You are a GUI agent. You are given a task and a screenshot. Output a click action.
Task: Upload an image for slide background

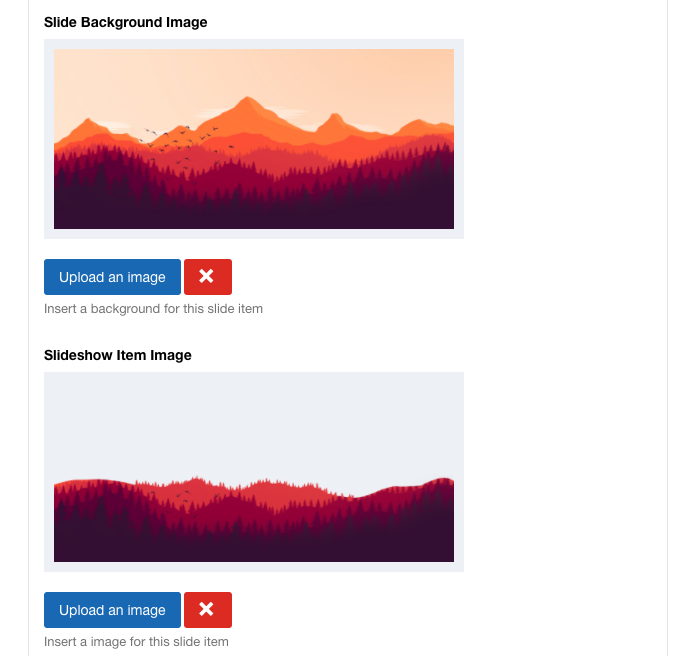(112, 277)
